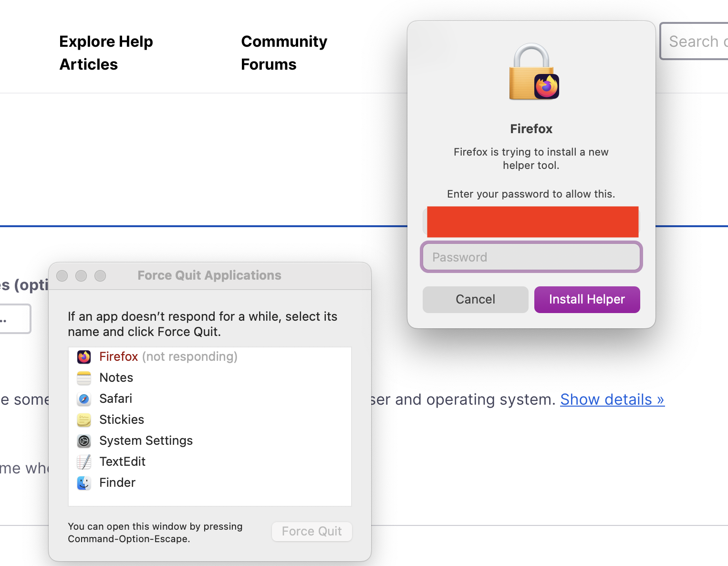Select Stickies in the Force Quit list
Screen dimensions: 728x566
[x=210, y=419]
